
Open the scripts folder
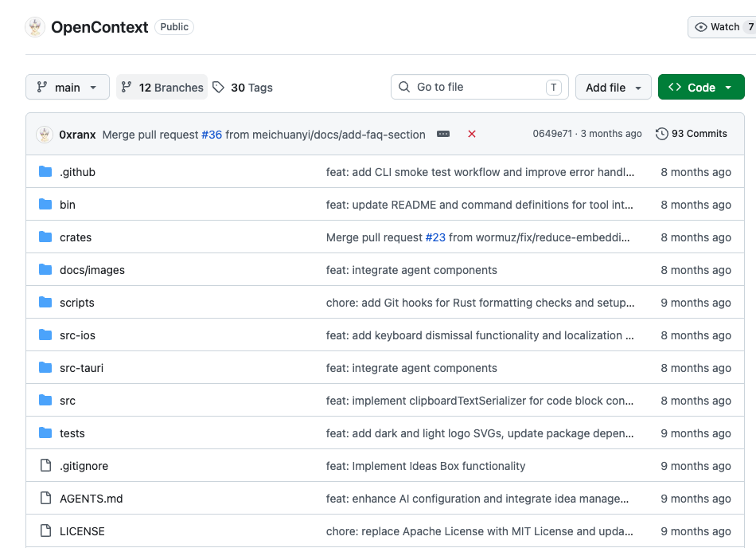coord(77,303)
